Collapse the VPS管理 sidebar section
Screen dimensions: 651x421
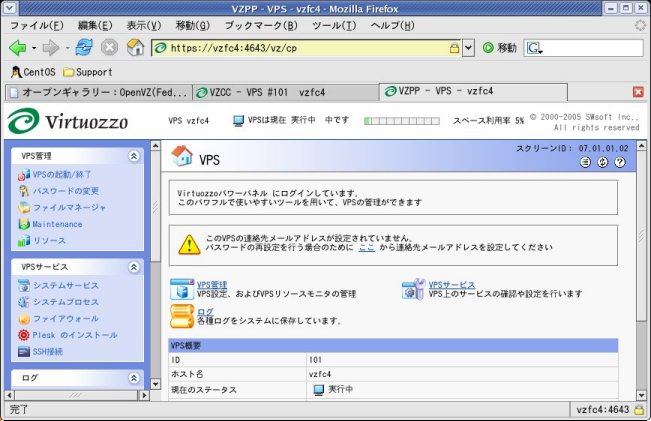coord(134,156)
